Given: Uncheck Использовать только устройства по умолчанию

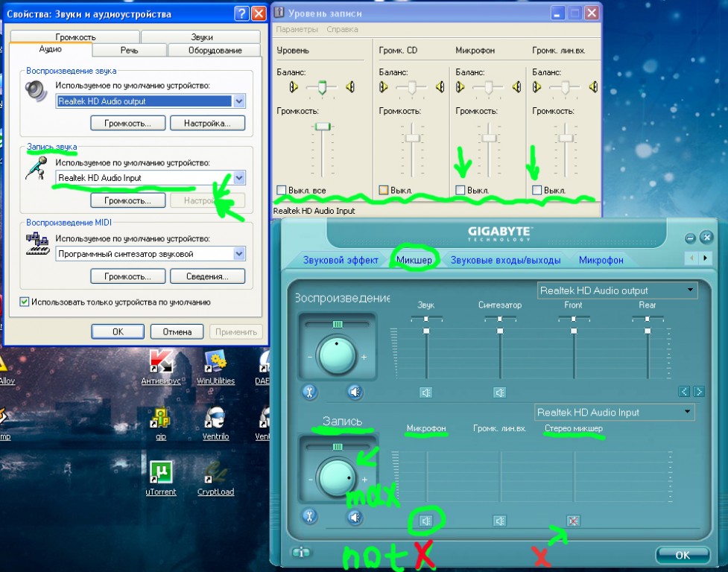Looking at the screenshot, I should (x=25, y=302).
